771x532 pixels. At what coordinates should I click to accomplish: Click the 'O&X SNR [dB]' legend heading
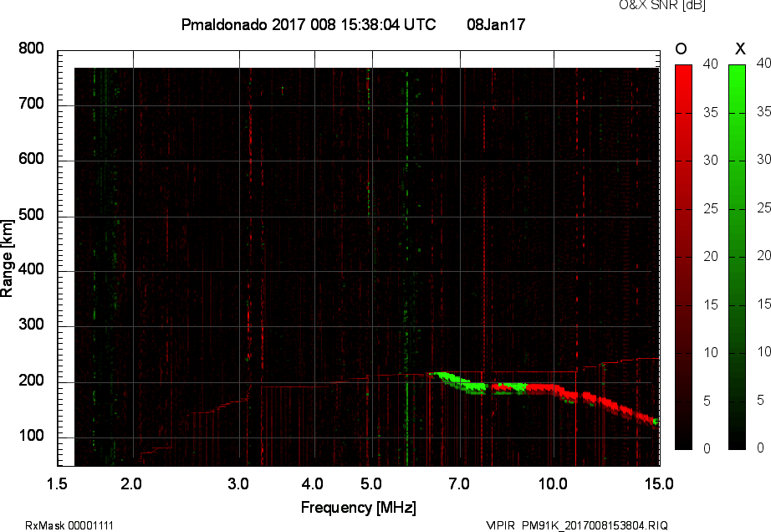pos(662,5)
